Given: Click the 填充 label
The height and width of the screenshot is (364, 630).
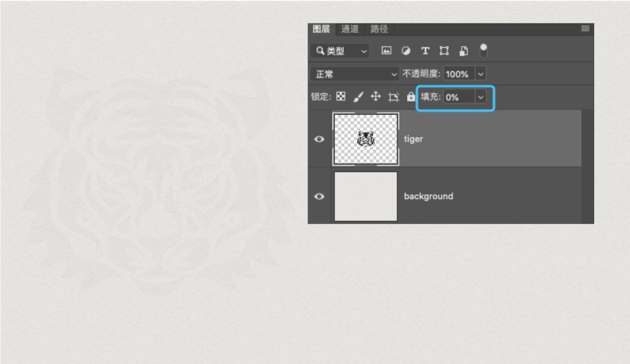Looking at the screenshot, I should click(x=430, y=97).
